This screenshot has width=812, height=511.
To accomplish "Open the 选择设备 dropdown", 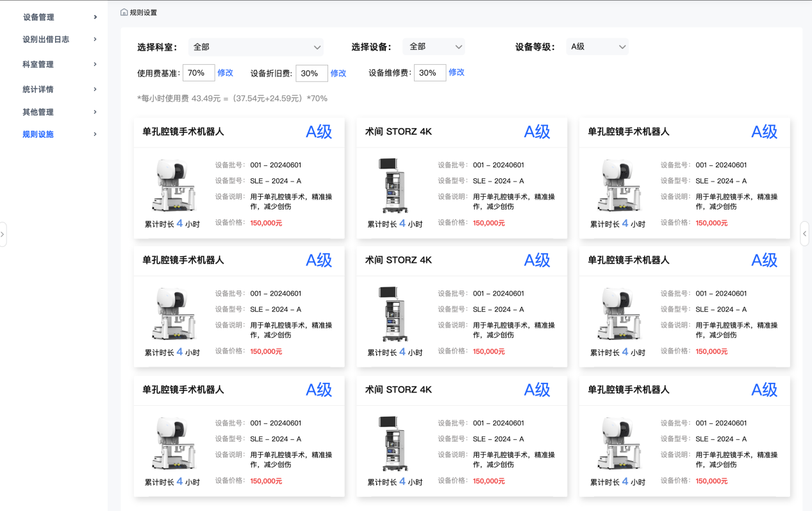I will 434,47.
